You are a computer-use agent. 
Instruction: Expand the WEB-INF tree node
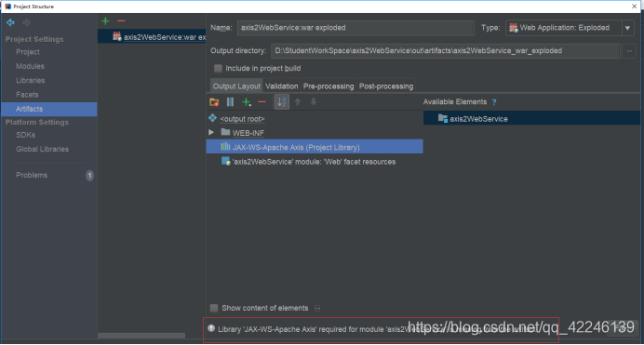211,132
